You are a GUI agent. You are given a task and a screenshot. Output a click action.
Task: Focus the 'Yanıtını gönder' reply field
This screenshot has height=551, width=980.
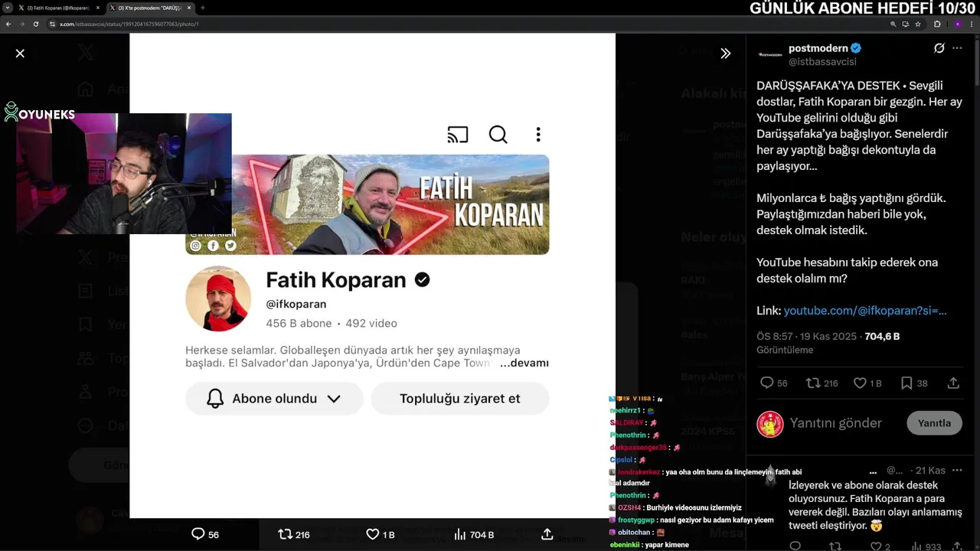point(836,422)
